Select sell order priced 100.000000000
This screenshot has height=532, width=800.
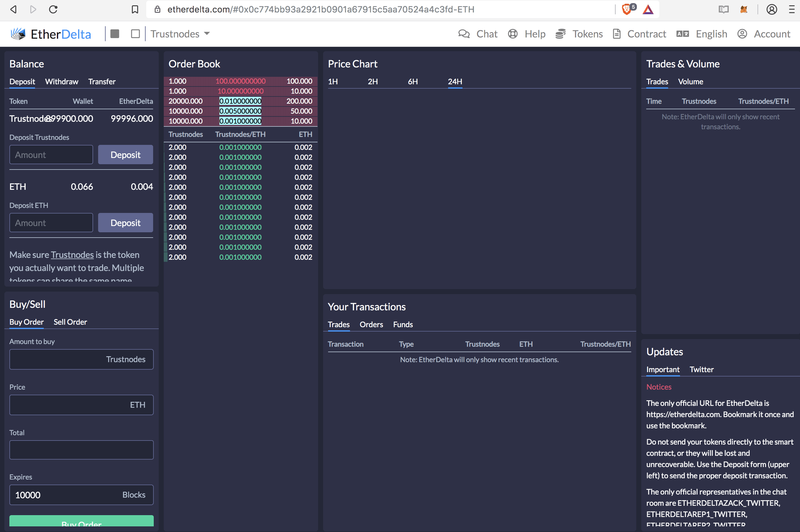coord(240,81)
